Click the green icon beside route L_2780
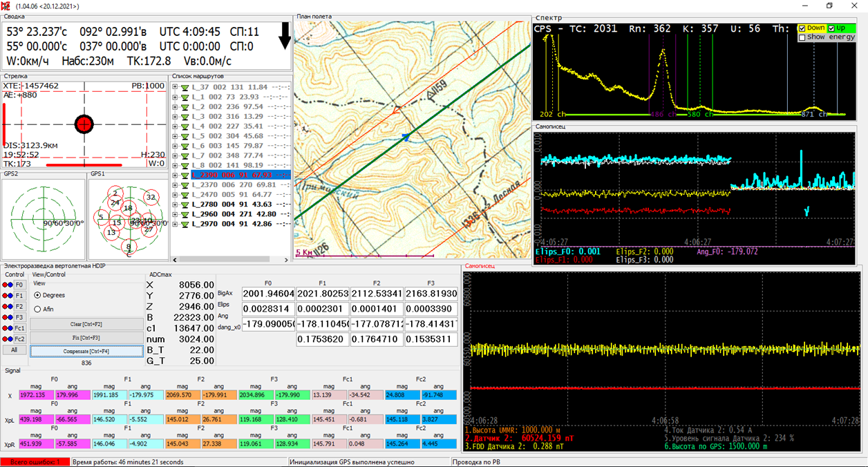 pyautogui.click(x=185, y=204)
